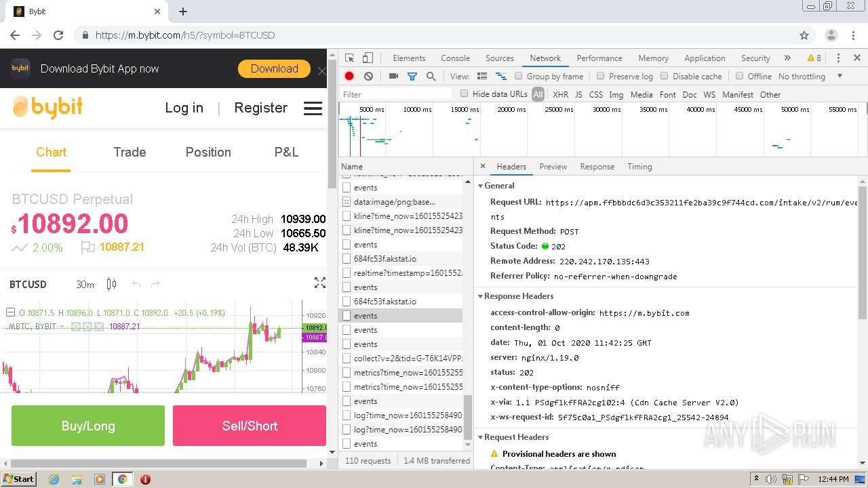Focus the network Filter input field
The height and width of the screenshot is (488, 868).
click(397, 95)
